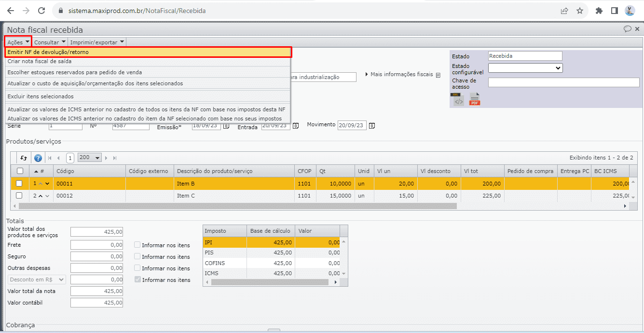Share this page from address bar
This screenshot has width=644, height=333.
tap(564, 11)
